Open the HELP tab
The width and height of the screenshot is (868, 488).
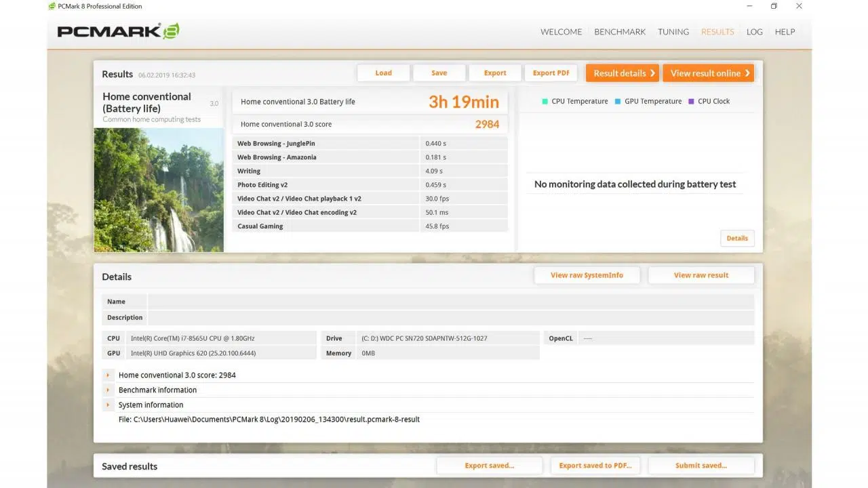[x=785, y=32]
